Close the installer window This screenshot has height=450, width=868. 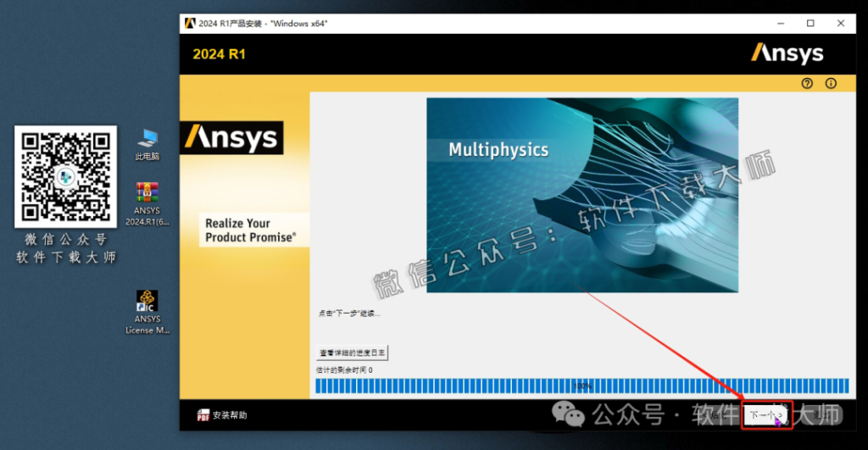point(841,23)
